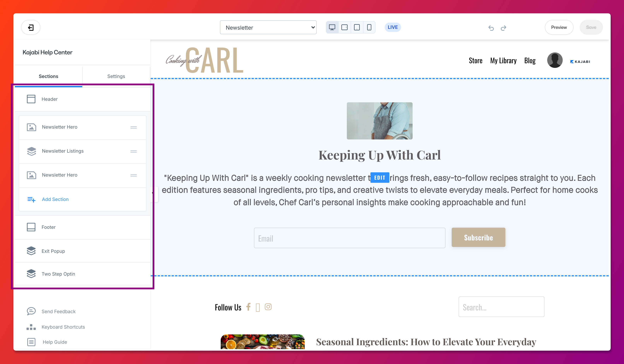Click the Subscribe button
Image resolution: width=624 pixels, height=364 pixels.
tap(478, 238)
